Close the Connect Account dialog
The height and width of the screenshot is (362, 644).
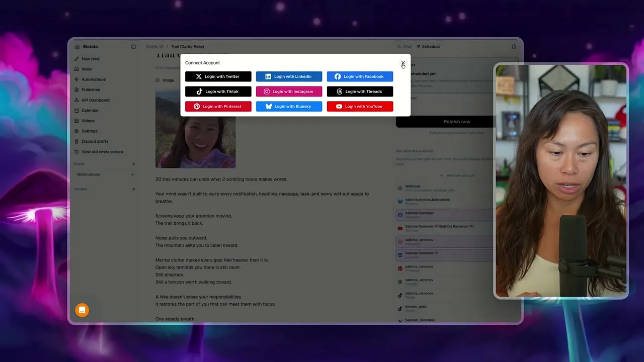coord(403,63)
